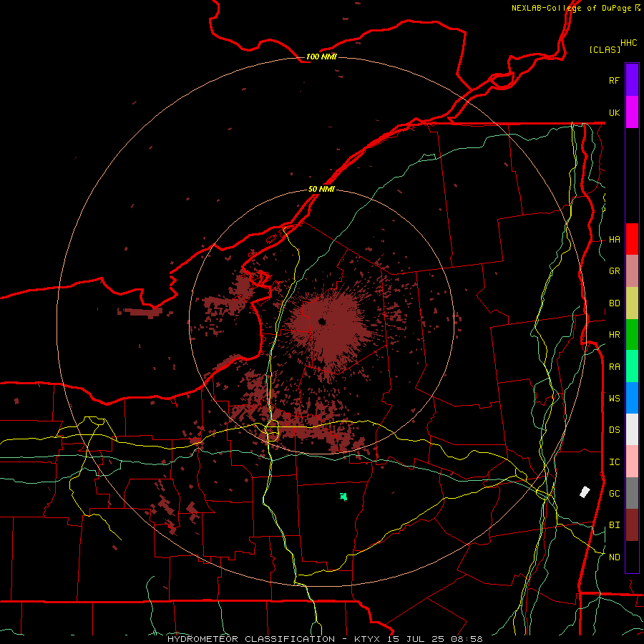Click the RF purple legend swatch

coord(632,80)
